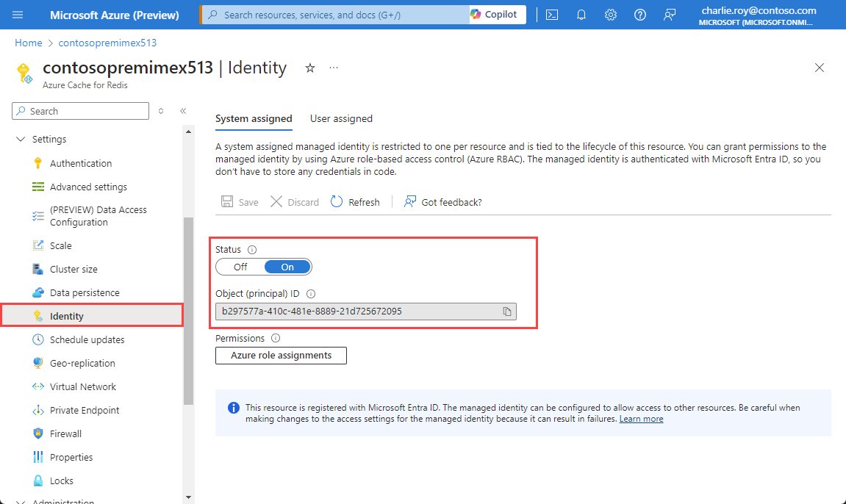Select Cluster size menu label
Image resolution: width=846 pixels, height=504 pixels.
point(74,269)
